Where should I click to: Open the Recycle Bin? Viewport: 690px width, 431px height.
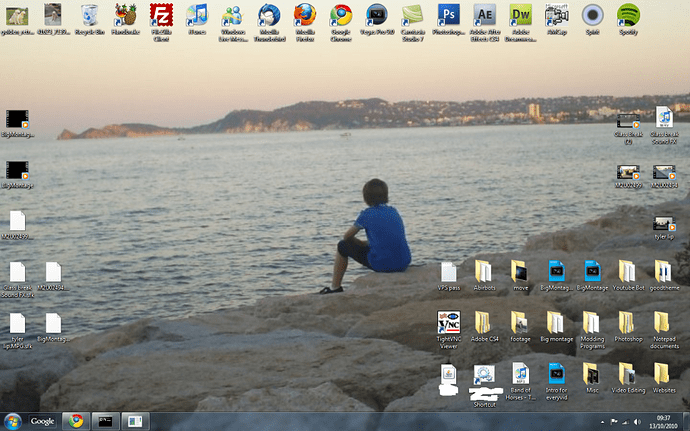click(x=89, y=15)
